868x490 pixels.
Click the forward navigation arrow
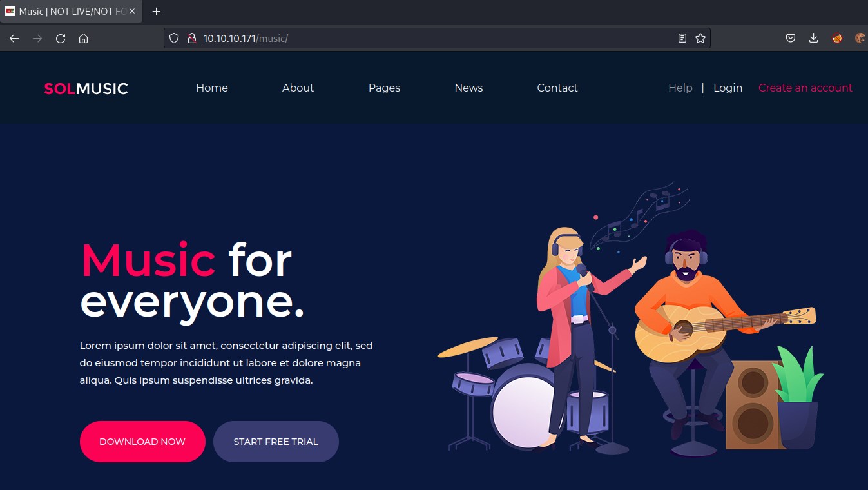coord(37,39)
